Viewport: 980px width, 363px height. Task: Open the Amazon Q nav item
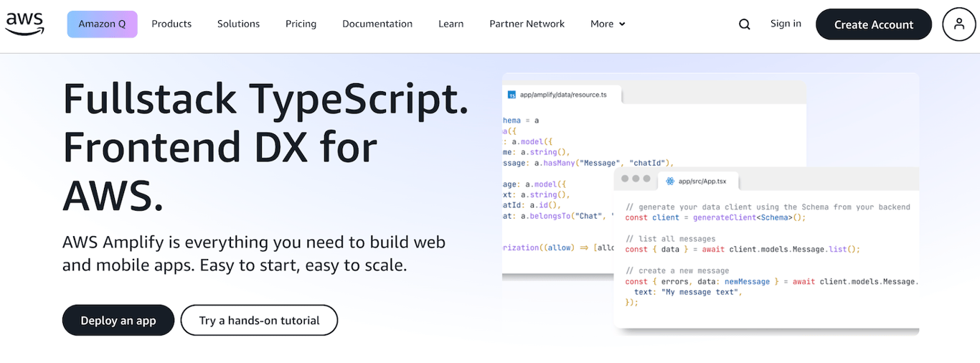(102, 24)
